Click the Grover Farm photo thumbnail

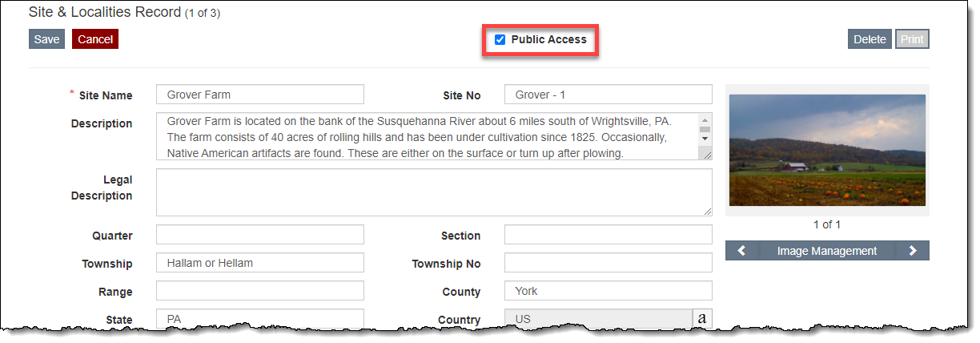tap(827, 151)
